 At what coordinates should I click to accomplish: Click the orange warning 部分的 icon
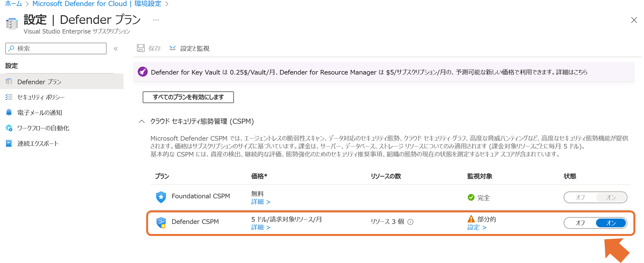(471, 219)
